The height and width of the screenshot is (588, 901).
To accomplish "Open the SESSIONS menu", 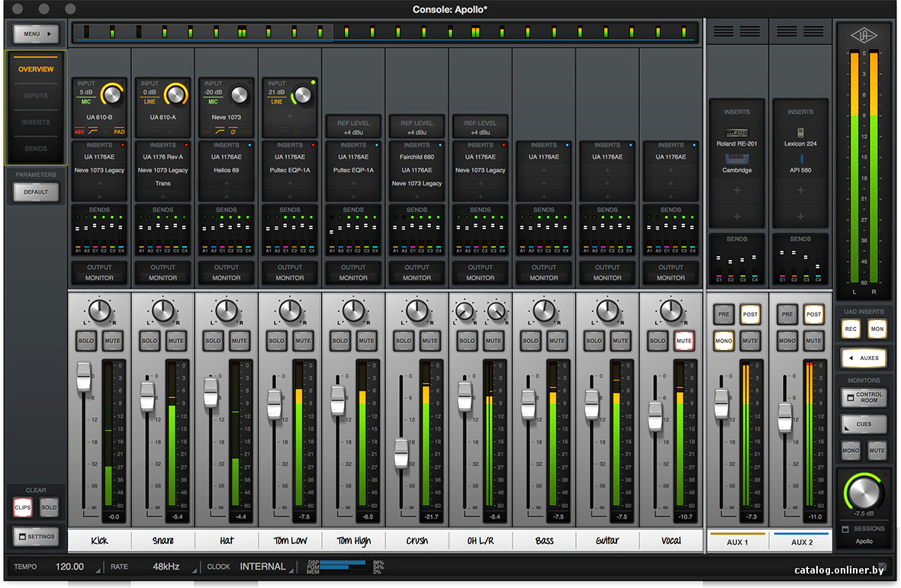I will (864, 529).
